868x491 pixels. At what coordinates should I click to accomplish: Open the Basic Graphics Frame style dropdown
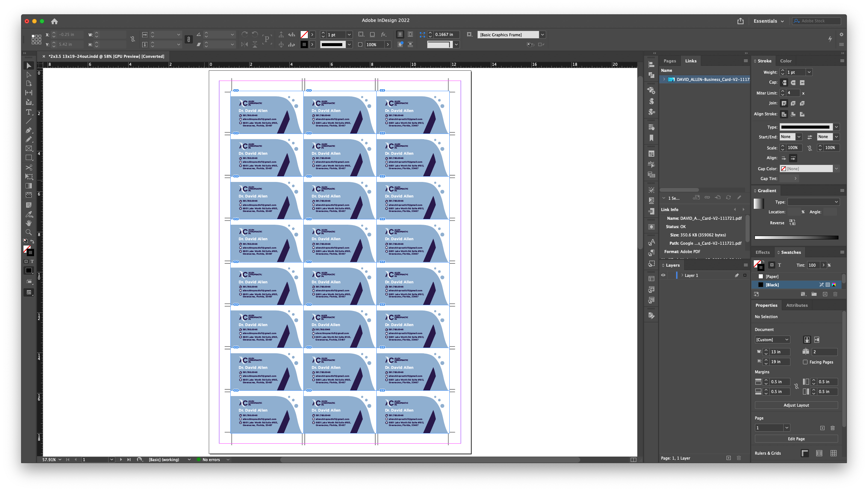pyautogui.click(x=542, y=35)
